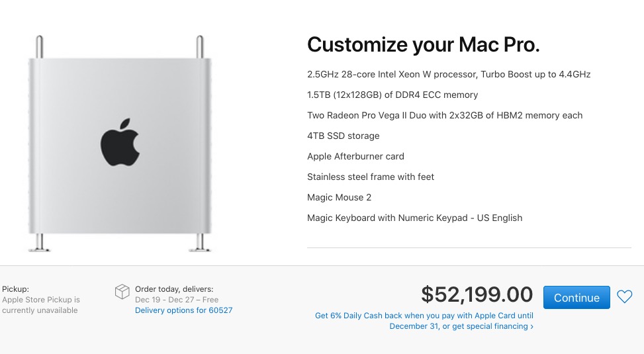Open the Apple Card Daily Cash financing link

coord(424,321)
